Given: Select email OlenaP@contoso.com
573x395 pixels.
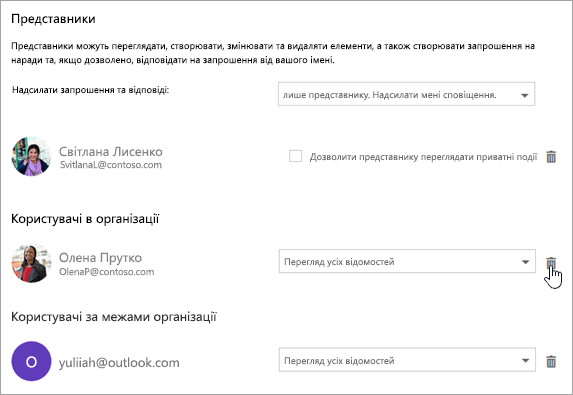Looking at the screenshot, I should (107, 271).
